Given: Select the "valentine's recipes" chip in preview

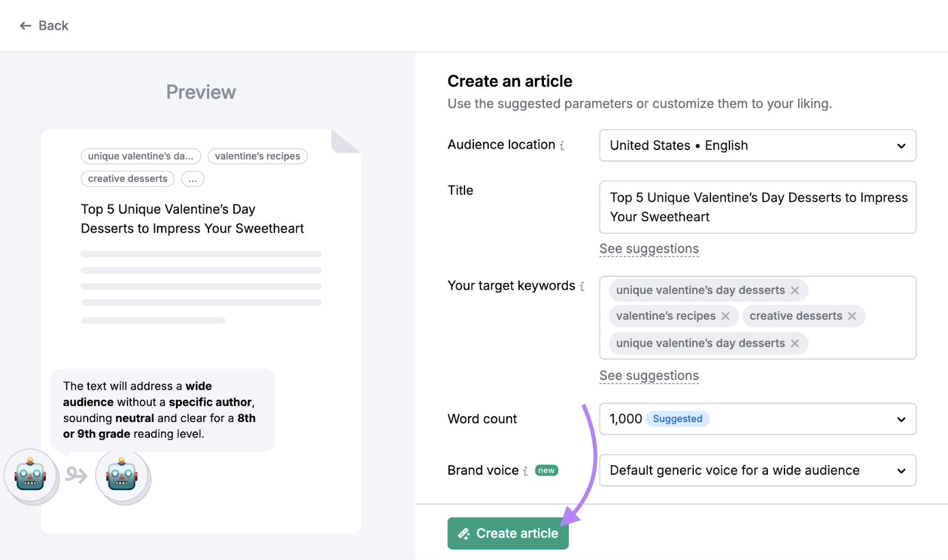Looking at the screenshot, I should point(257,156).
